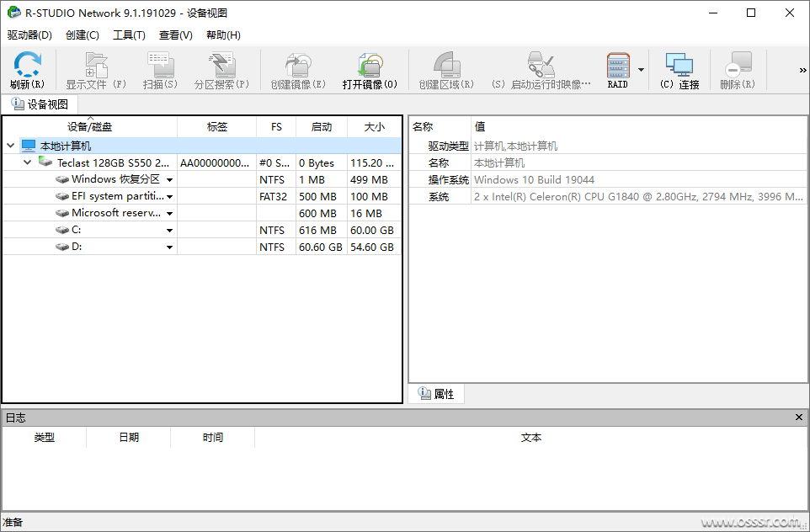The image size is (810, 532).
Task: Click the Create Region (创建区域) icon
Action: pos(446,65)
